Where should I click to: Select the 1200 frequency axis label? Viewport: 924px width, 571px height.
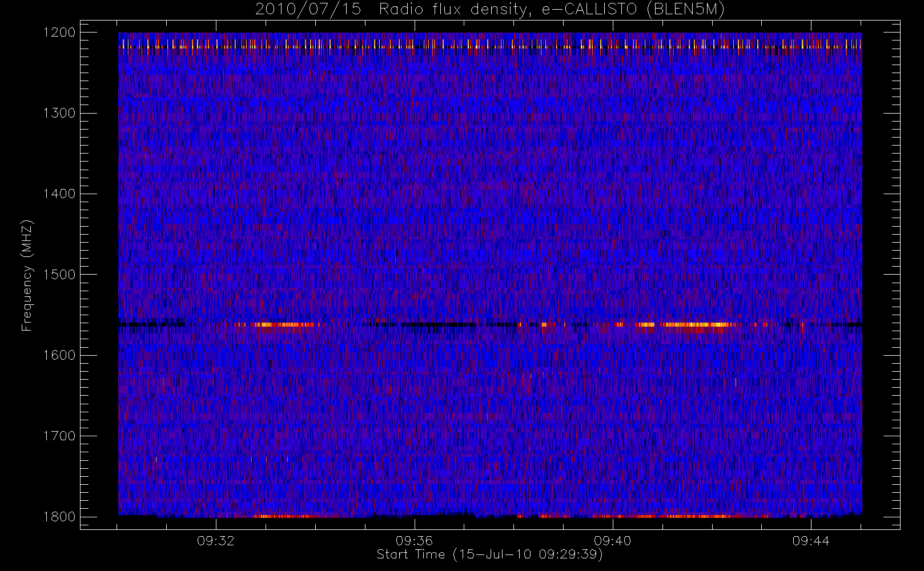tap(59, 33)
